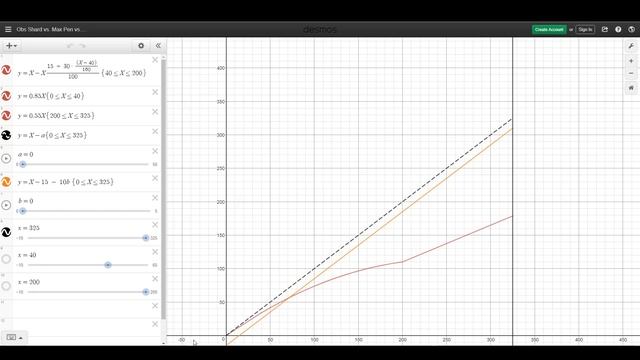Screen dimensions: 640x360
Task: Click the desmos logo in header
Action: 320,29
